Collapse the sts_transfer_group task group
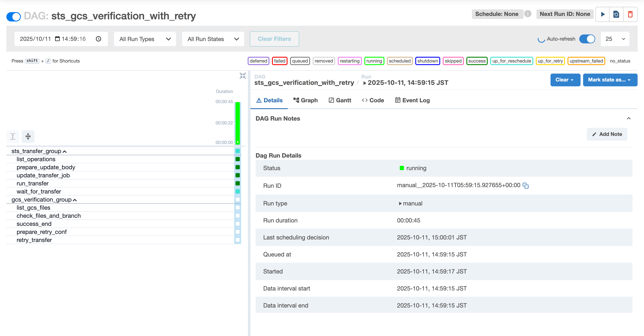Viewport: 644px width, 336px height. click(x=64, y=152)
